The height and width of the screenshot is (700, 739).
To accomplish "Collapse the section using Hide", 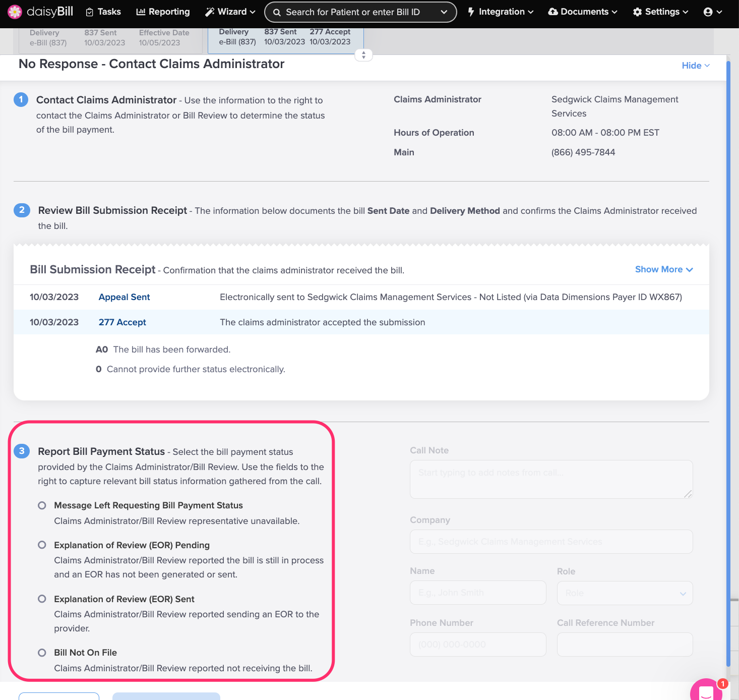I will coord(695,66).
